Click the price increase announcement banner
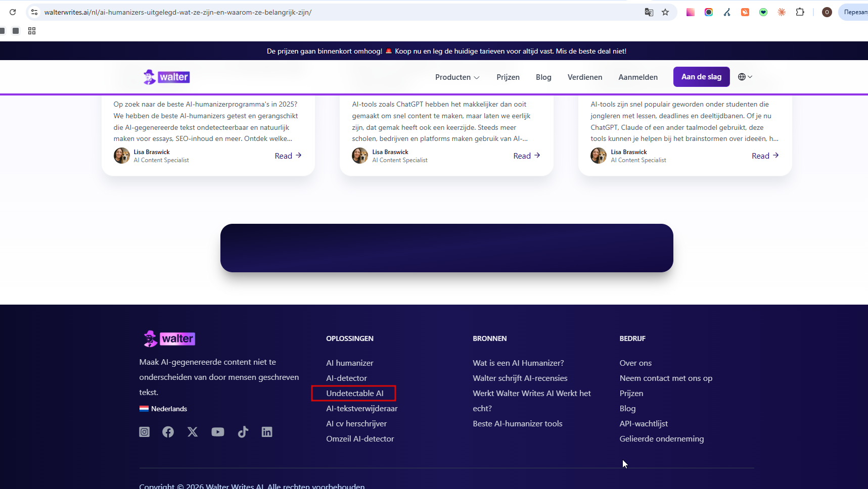The width and height of the screenshot is (868, 489). pyautogui.click(x=446, y=51)
